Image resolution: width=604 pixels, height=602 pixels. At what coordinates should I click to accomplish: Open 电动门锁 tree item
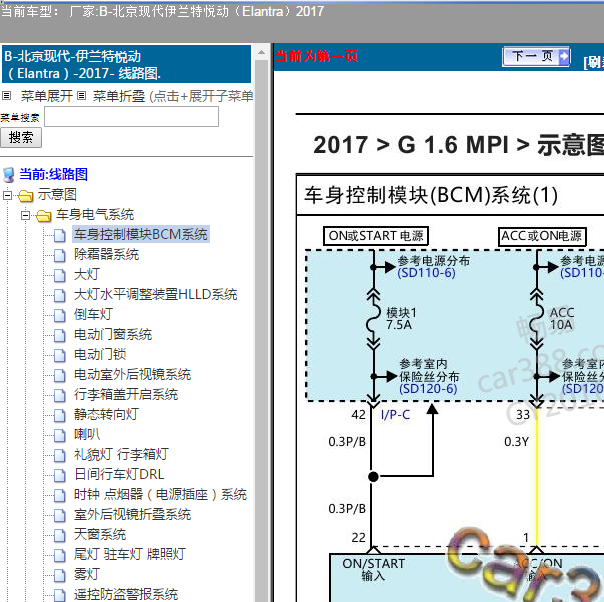100,354
